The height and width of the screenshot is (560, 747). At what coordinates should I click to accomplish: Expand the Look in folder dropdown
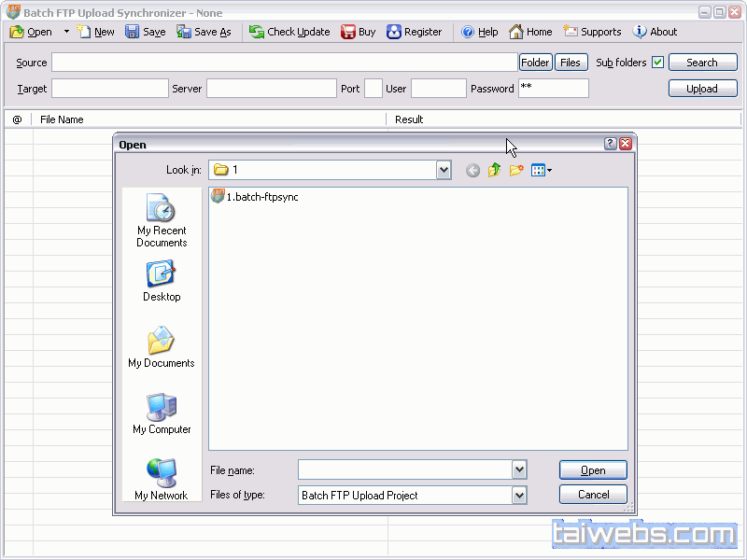click(x=444, y=170)
